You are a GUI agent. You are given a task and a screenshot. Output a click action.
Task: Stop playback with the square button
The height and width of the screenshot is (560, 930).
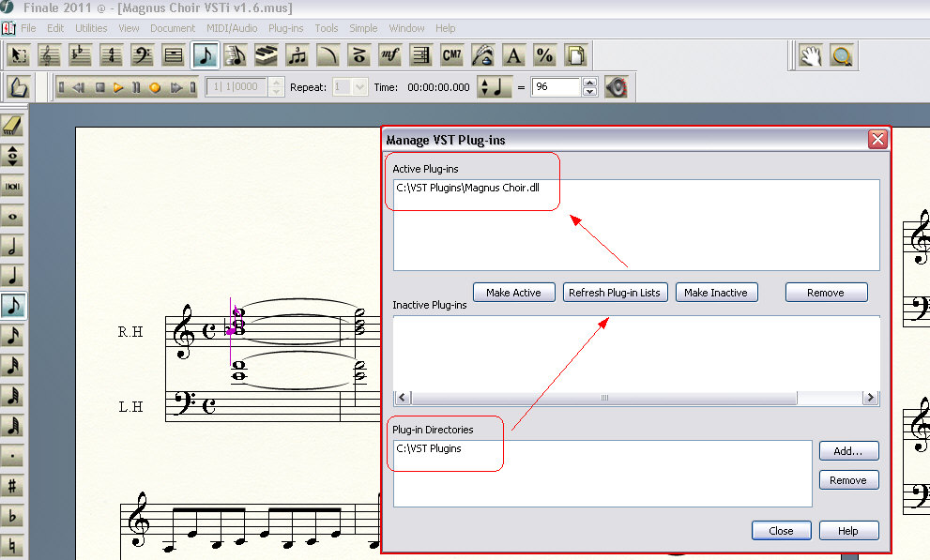(100, 87)
